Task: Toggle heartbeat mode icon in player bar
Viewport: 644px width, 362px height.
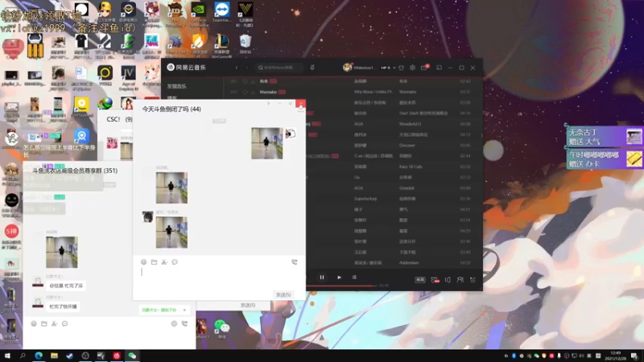Action: coord(435,280)
